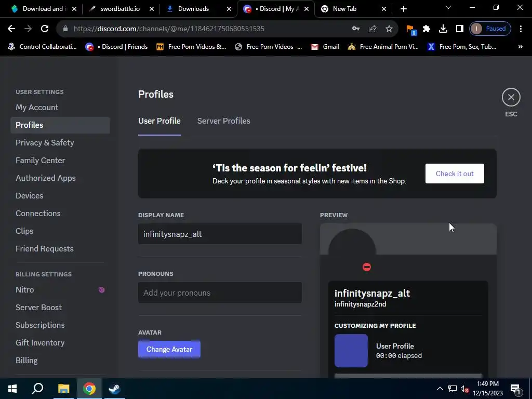Close settings with the ESC circle button
This screenshot has width=532, height=399.
click(x=511, y=97)
